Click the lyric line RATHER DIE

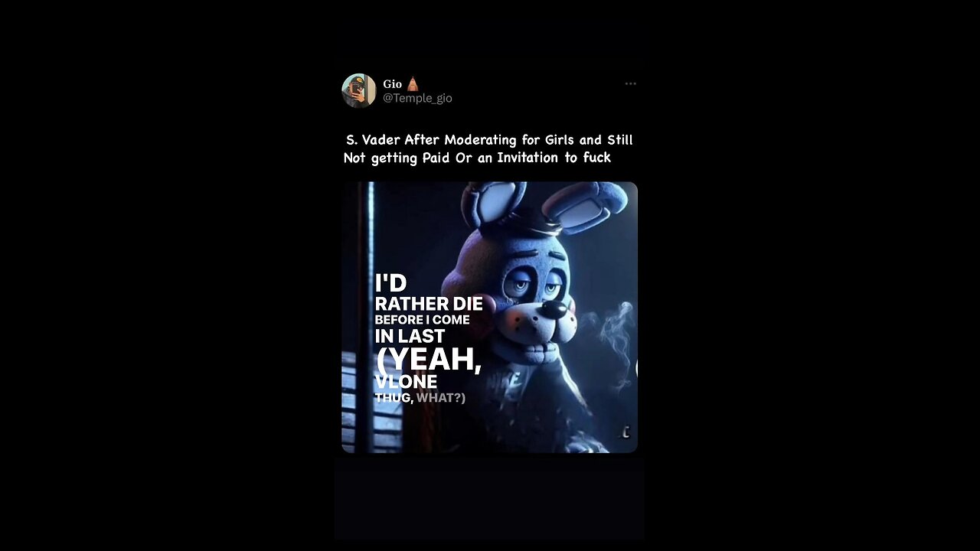pos(429,304)
